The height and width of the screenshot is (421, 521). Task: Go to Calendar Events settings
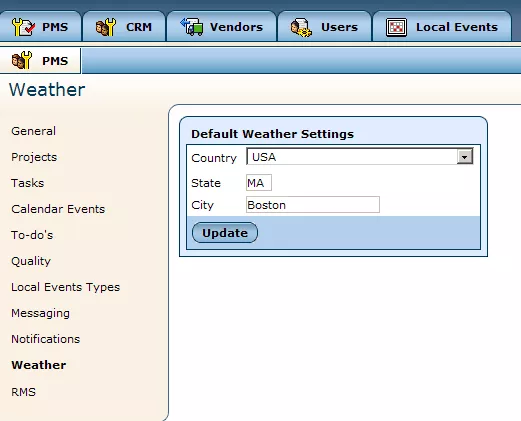click(x=58, y=209)
